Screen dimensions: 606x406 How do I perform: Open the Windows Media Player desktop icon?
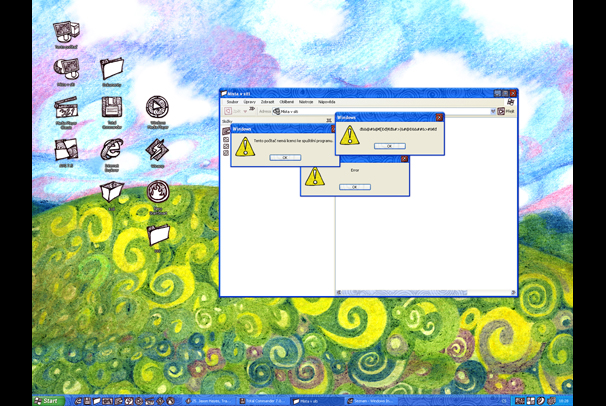(156, 107)
